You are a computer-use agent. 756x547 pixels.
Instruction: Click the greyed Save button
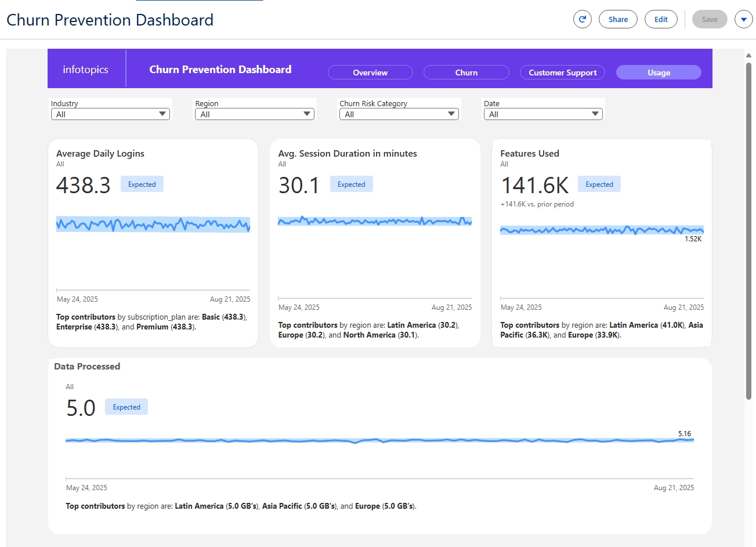[710, 19]
